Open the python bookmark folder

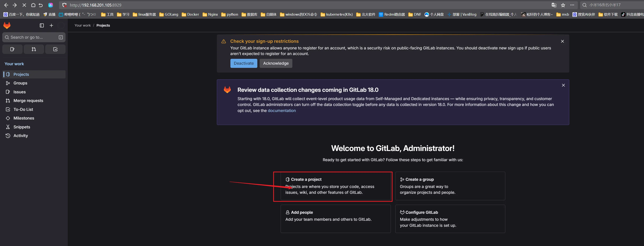point(230,15)
